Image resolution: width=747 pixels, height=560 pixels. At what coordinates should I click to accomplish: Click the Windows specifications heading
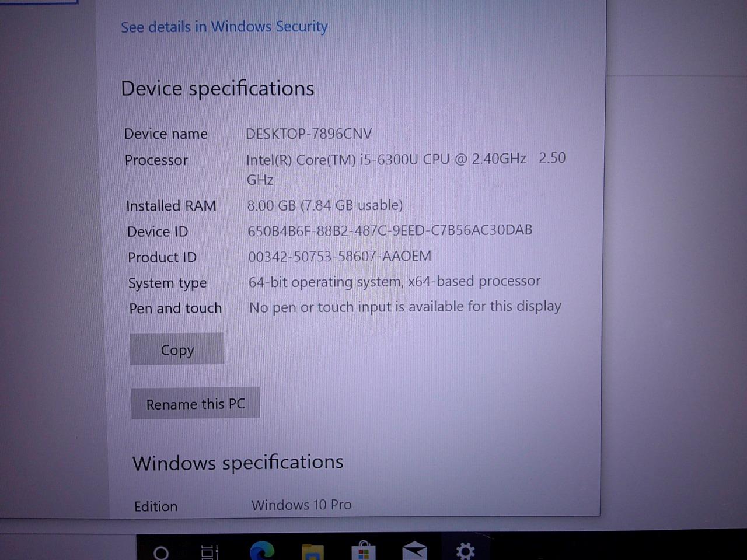[x=238, y=463]
